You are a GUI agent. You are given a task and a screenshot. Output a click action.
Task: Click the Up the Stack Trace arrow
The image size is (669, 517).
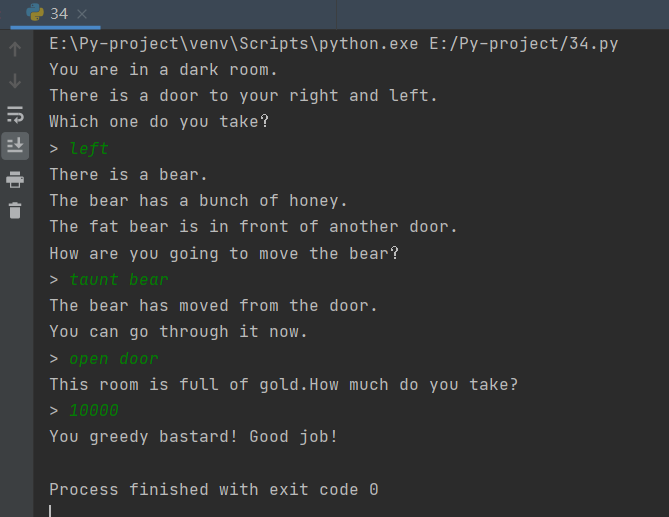[x=15, y=49]
